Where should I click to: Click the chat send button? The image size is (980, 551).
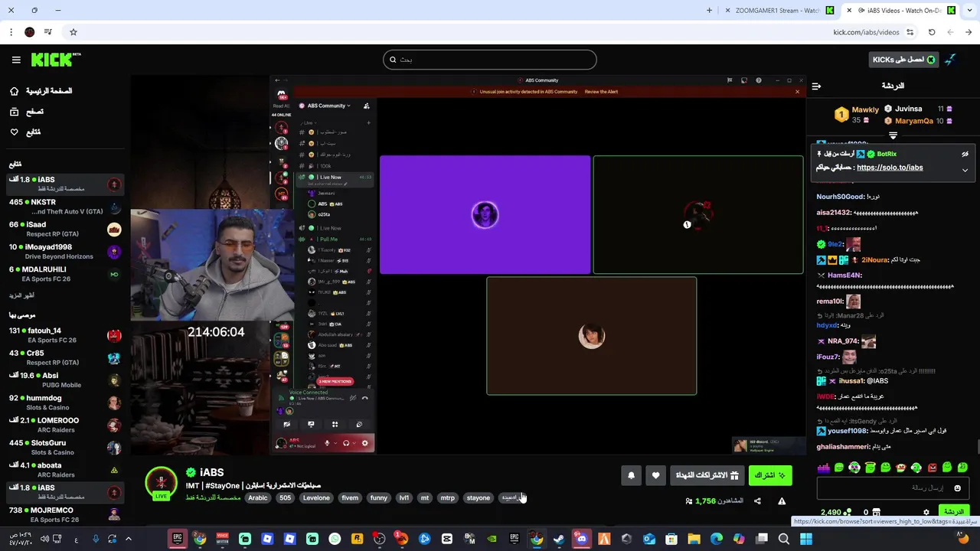point(953,512)
